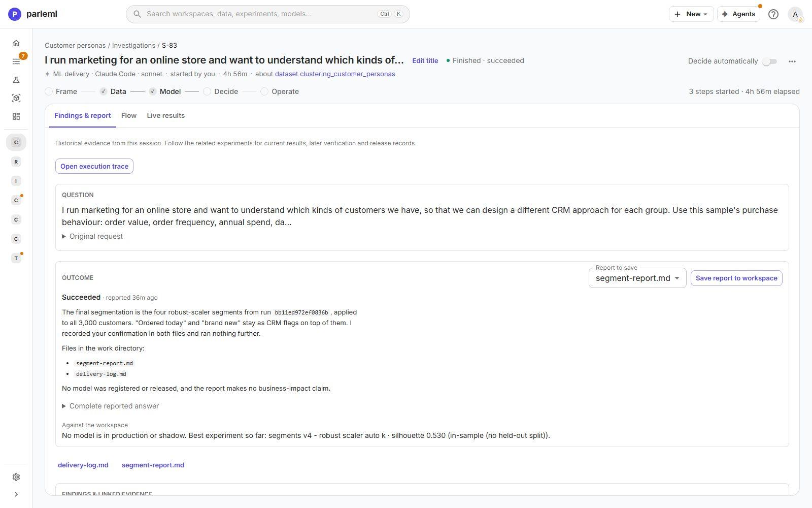Image resolution: width=812 pixels, height=508 pixels.
Task: Select the Data step
Action: pos(113,91)
